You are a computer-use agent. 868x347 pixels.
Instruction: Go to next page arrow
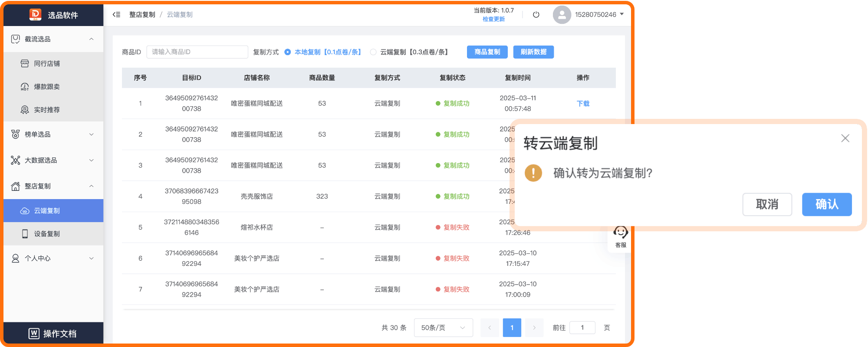point(534,327)
